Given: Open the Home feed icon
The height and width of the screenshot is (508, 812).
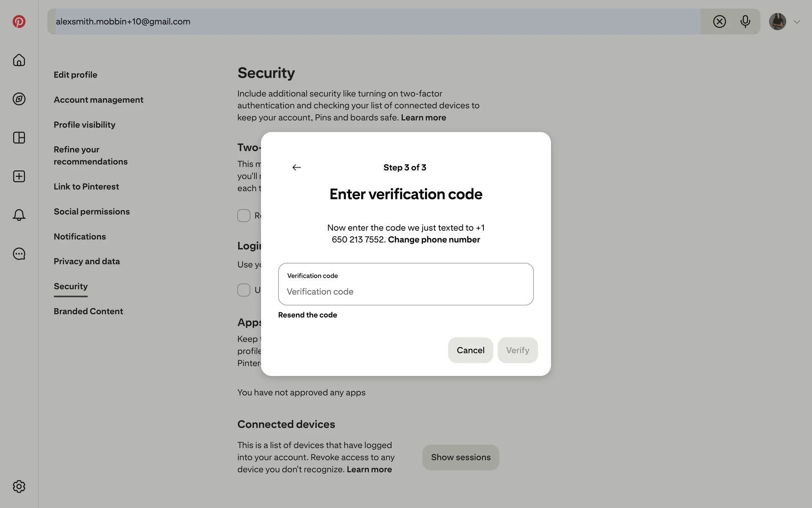Looking at the screenshot, I should 19,60.
